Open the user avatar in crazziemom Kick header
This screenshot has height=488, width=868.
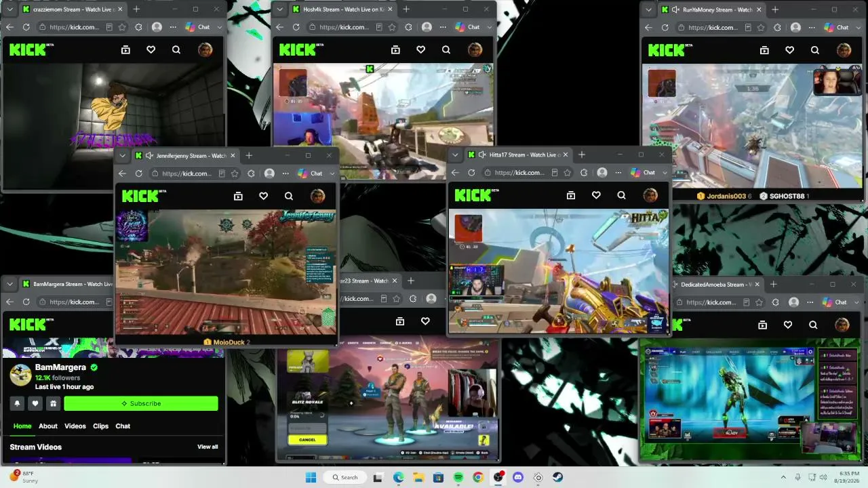tap(205, 49)
